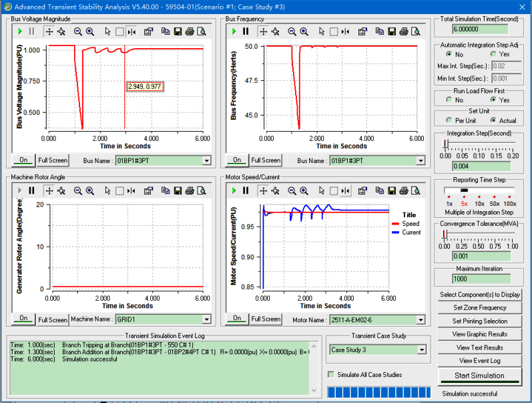Set Automatic Integration Step Adj to Yes

pyautogui.click(x=493, y=54)
